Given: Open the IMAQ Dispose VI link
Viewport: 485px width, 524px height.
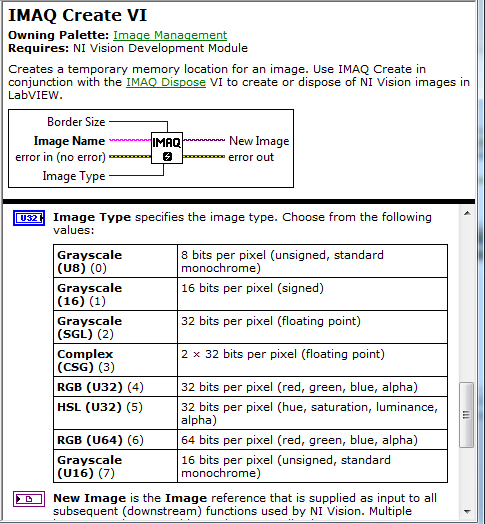Looking at the screenshot, I should click(x=166, y=82).
